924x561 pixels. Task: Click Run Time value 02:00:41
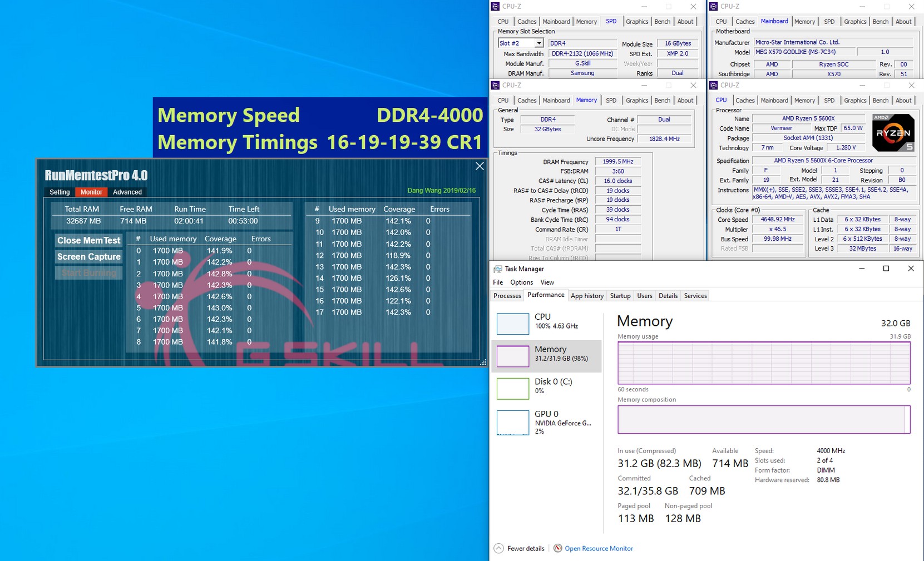[x=189, y=221]
